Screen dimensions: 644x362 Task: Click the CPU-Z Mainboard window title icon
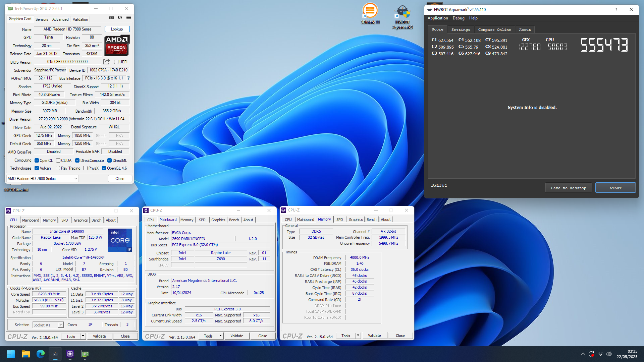click(146, 210)
